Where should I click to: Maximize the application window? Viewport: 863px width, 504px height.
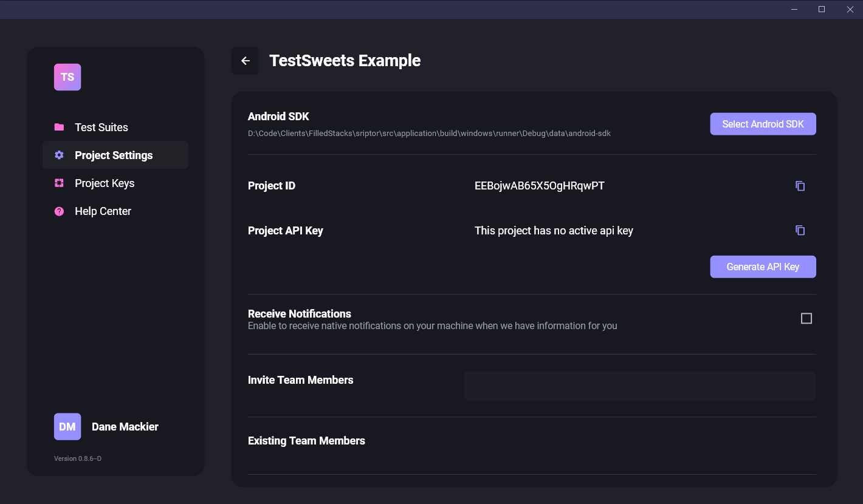pyautogui.click(x=822, y=9)
